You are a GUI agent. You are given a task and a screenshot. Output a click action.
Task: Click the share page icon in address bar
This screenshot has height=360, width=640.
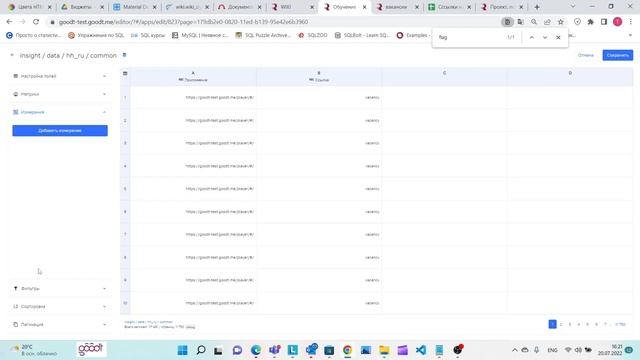tap(547, 22)
